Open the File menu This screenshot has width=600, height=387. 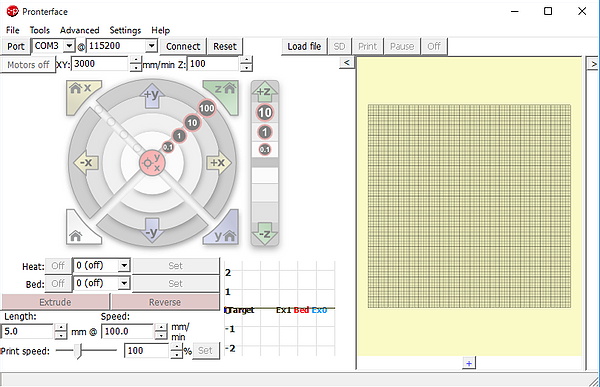point(13,30)
